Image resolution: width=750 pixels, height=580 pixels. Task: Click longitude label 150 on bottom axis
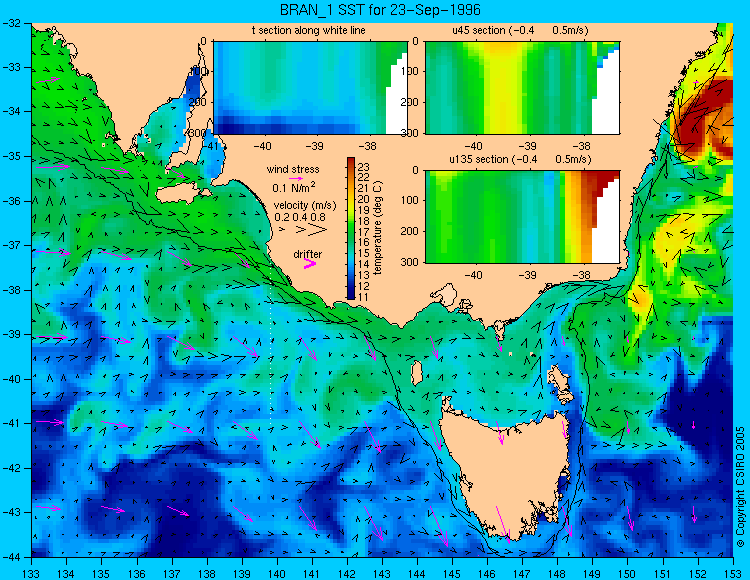pos(628,573)
